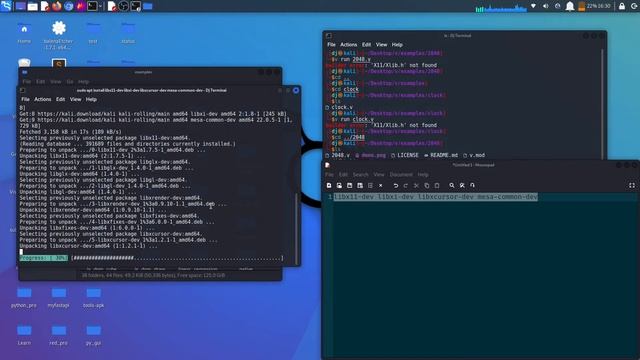The height and width of the screenshot is (360, 640).
Task: Open Find and Replace in Mousepad toolbar
Action: click(x=462, y=185)
